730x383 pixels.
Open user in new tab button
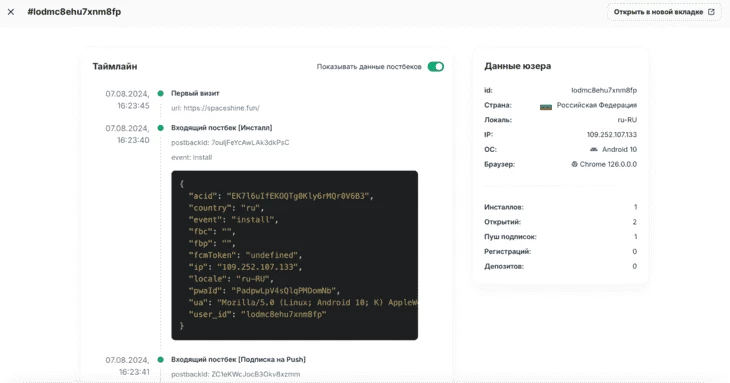coord(664,12)
